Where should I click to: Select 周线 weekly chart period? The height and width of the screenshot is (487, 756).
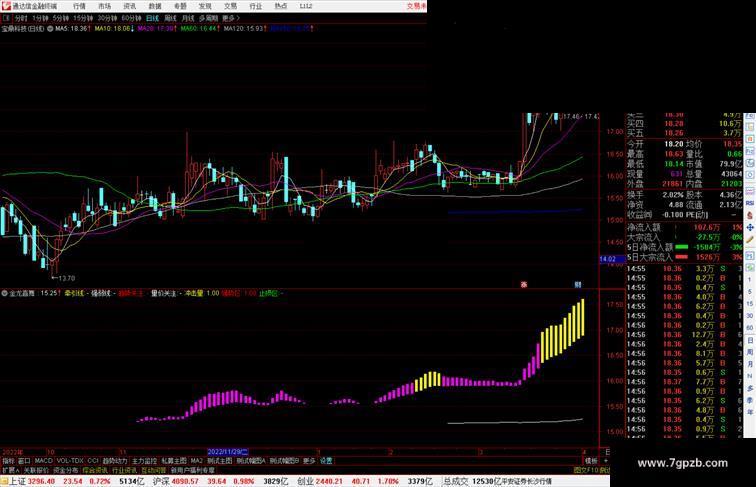(x=170, y=18)
